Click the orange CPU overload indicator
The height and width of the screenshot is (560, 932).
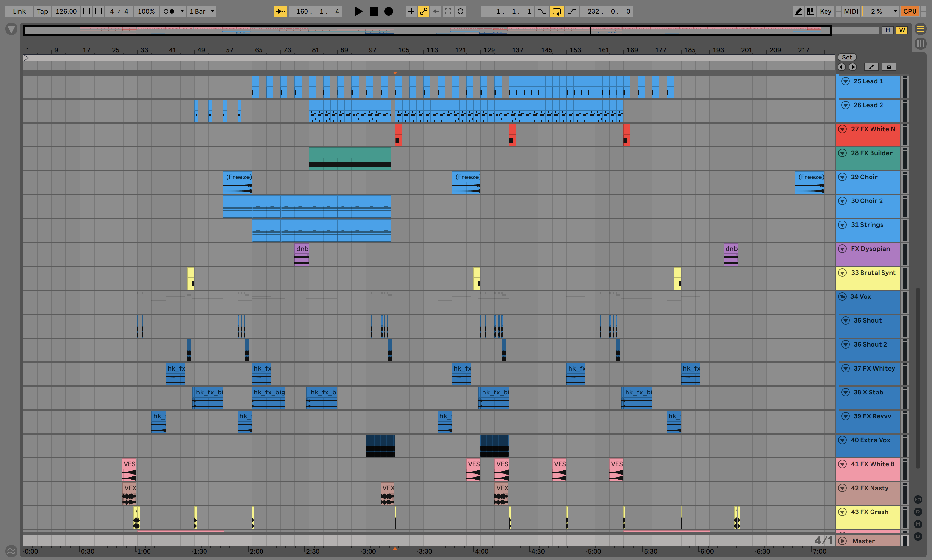click(910, 11)
